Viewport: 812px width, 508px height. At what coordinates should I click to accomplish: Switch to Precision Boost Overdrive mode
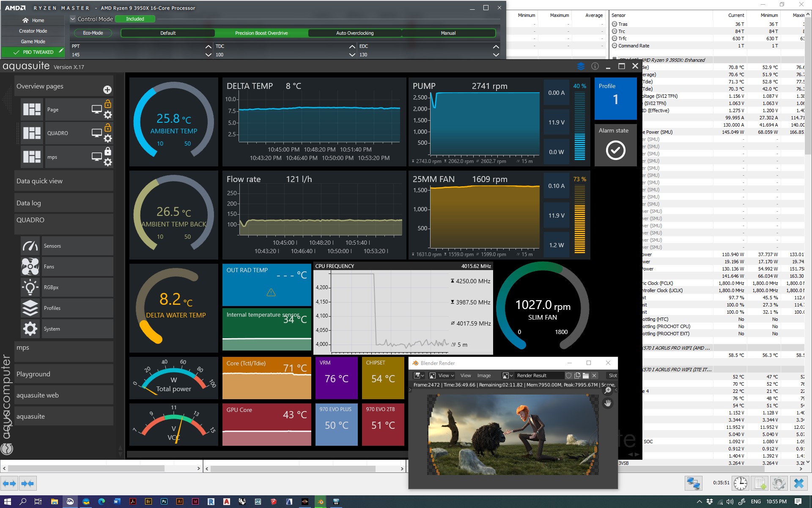coord(261,33)
